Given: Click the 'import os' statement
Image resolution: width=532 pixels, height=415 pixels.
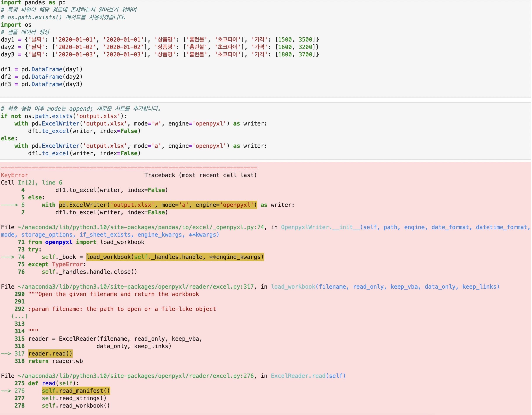Looking at the screenshot, I should coord(16,25).
